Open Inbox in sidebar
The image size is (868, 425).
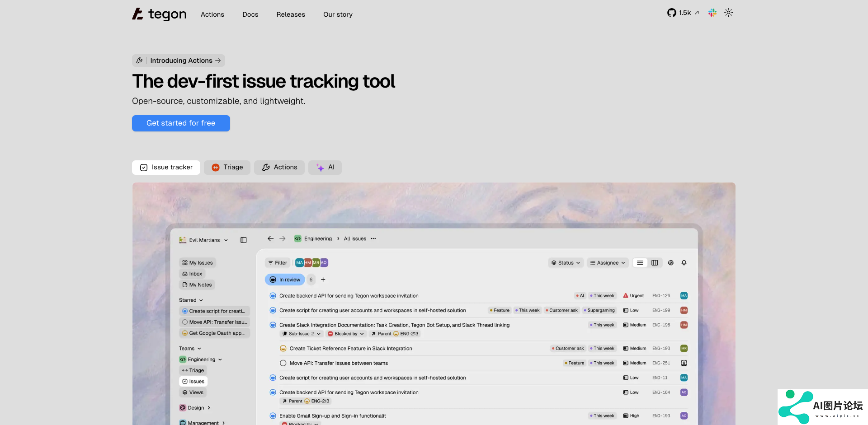tap(192, 274)
